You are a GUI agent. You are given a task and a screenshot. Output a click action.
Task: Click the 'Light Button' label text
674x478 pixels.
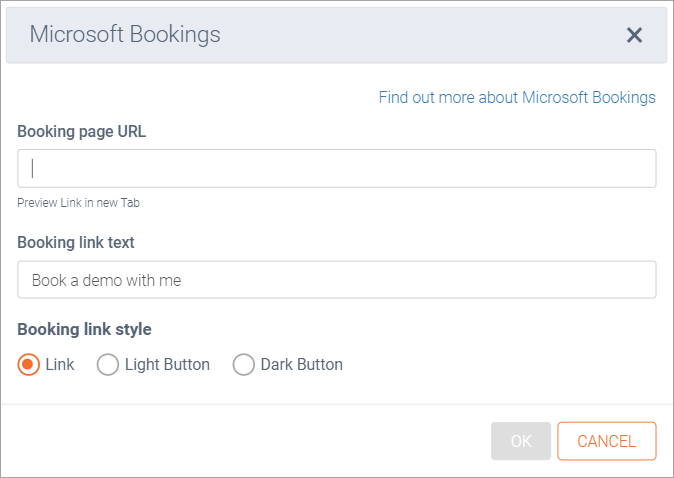pos(167,365)
